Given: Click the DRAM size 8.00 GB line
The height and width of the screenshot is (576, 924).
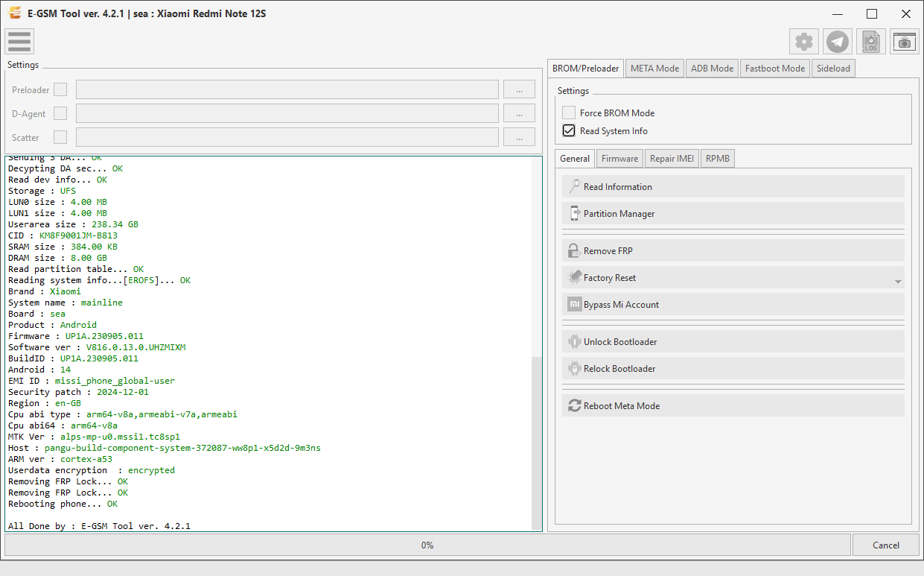Looking at the screenshot, I should 57,258.
